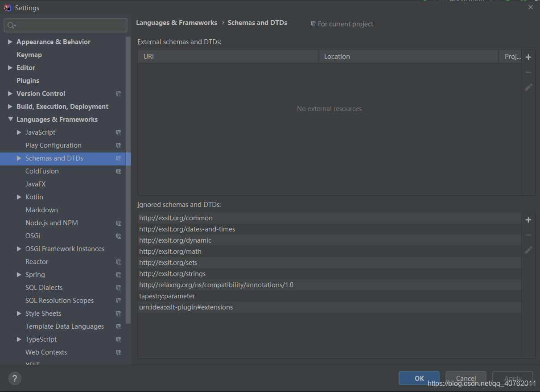The width and height of the screenshot is (540, 392).
Task: Select Markdown in settings tree
Action: click(x=41, y=210)
